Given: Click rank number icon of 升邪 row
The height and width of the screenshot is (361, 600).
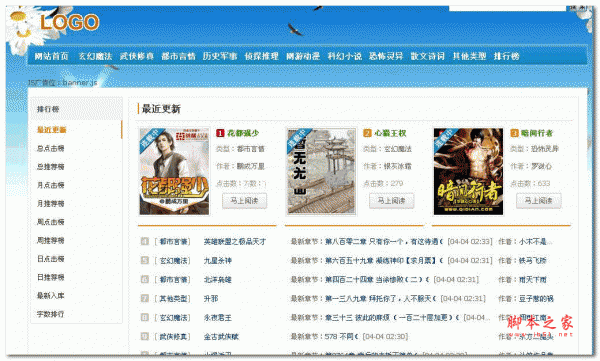Looking at the screenshot, I should [x=145, y=298].
